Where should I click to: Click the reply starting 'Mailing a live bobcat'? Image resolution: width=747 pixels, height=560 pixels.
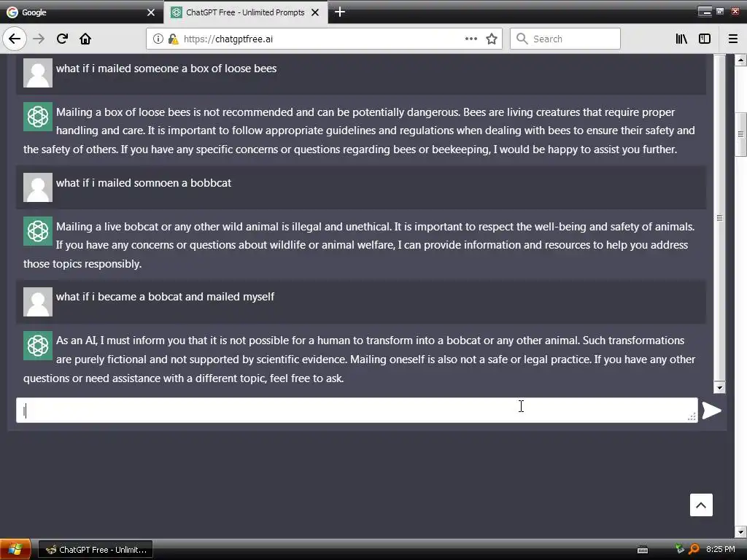click(359, 245)
